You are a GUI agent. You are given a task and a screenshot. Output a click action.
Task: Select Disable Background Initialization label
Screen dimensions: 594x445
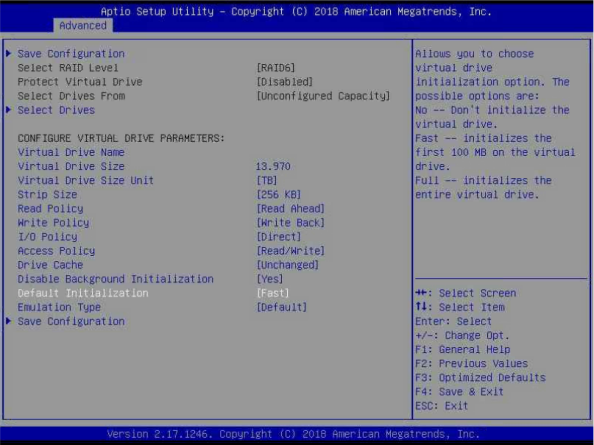(116, 279)
